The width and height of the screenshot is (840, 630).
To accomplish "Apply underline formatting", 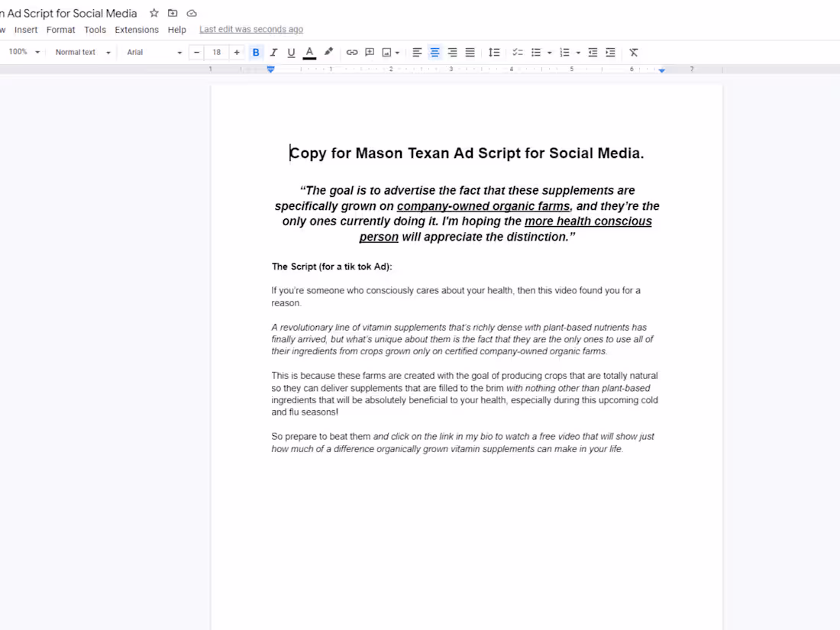I will click(x=291, y=52).
